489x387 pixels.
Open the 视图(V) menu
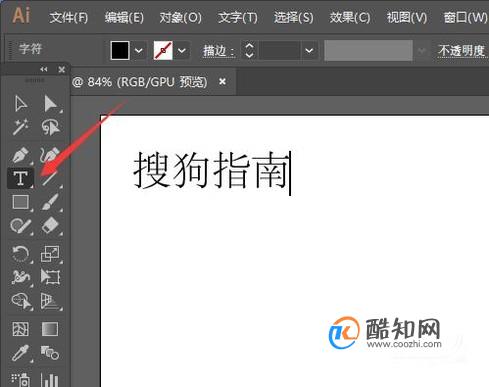pos(407,17)
